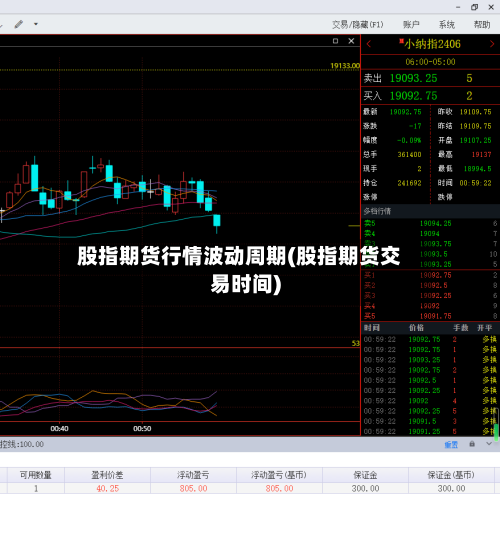Click the 浮动盈亏(基币) column header
Screen dimensions: 500x546
coord(279,475)
